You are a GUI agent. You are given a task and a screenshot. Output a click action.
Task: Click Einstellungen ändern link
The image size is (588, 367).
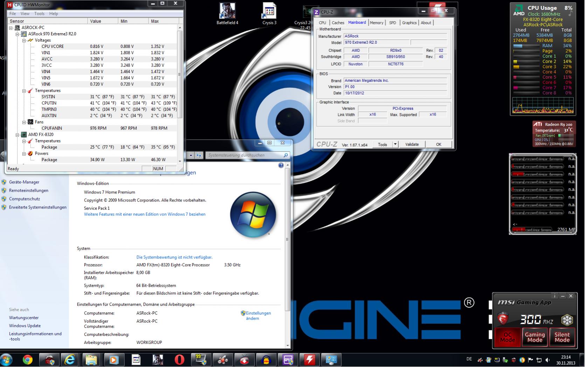point(258,316)
